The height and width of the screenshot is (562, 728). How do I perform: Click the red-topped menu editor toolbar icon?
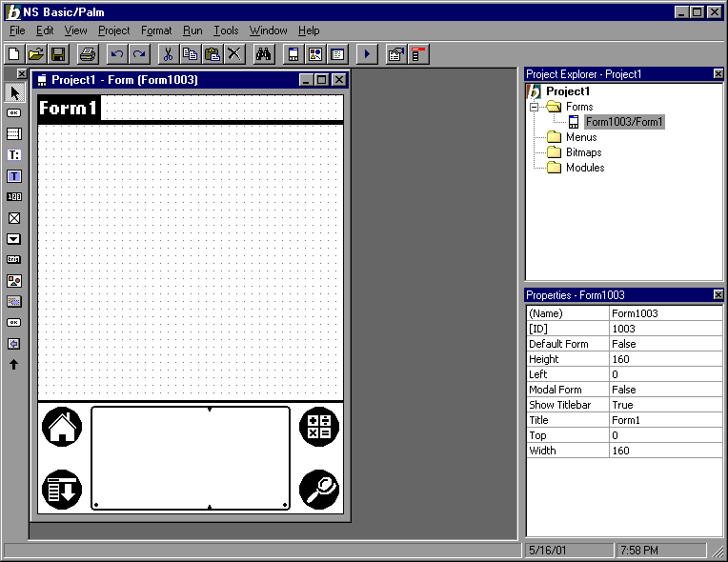418,54
